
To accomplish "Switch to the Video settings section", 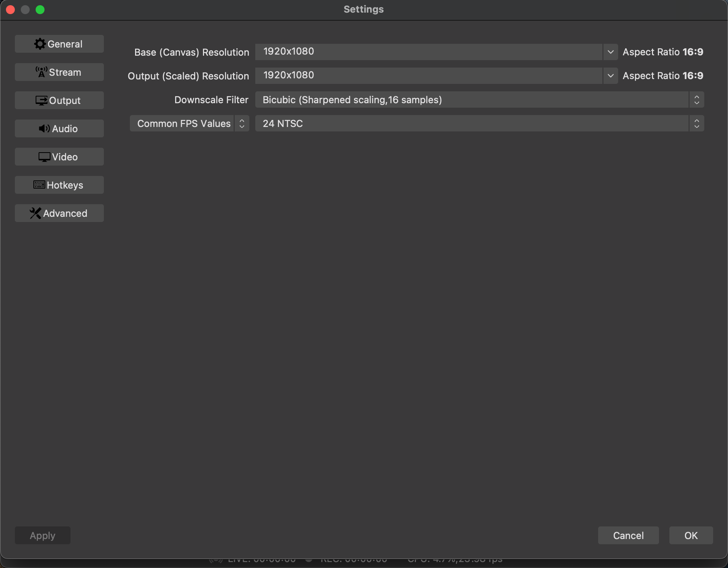I will (59, 157).
